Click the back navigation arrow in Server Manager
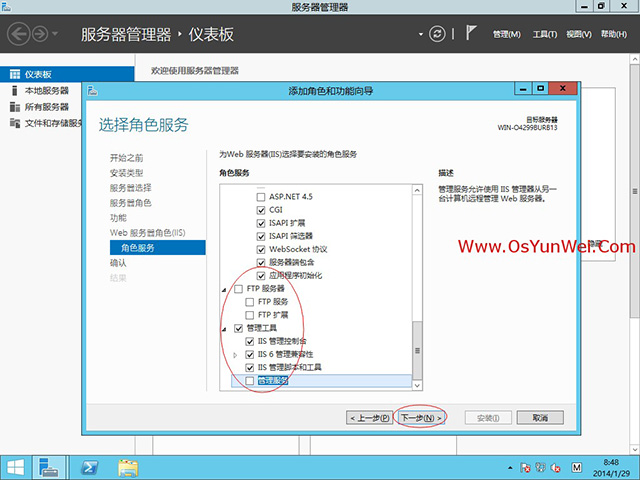Screen dimensions: 640x480 19,34
